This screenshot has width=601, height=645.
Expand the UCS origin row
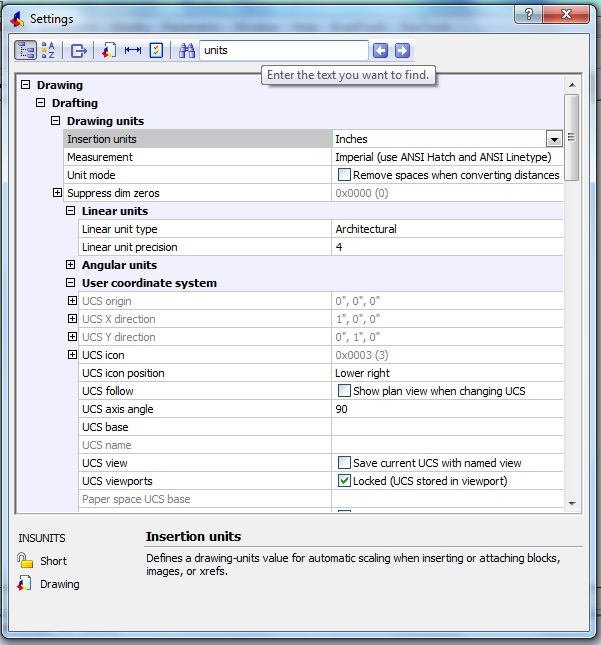point(72,301)
